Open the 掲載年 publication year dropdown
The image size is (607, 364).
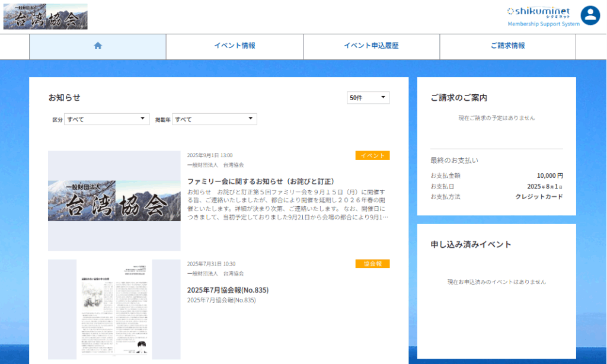click(214, 119)
